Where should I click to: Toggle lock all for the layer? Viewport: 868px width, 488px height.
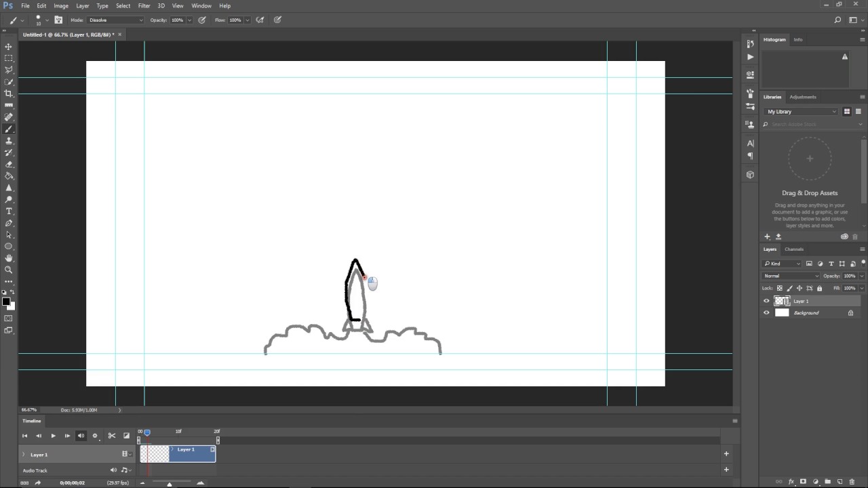819,288
